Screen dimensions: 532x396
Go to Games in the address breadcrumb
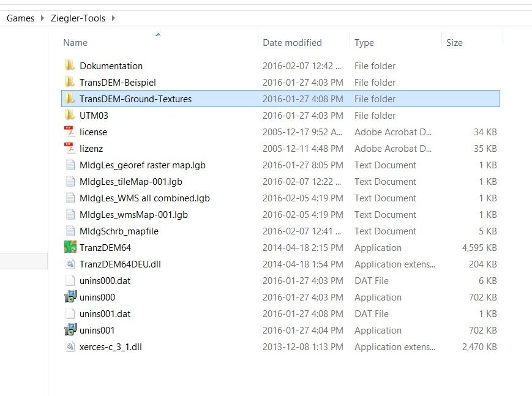click(20, 18)
